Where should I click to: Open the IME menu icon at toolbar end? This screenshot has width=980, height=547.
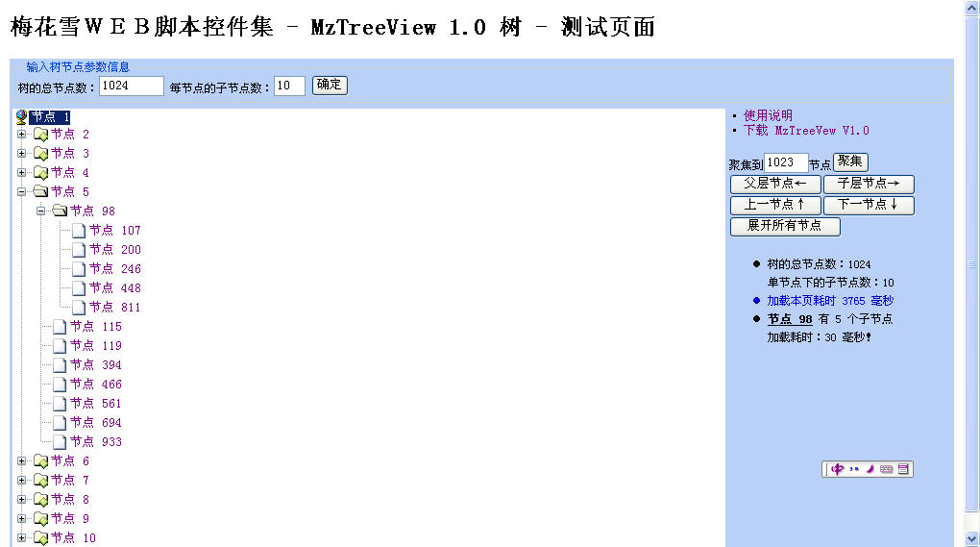click(x=903, y=469)
